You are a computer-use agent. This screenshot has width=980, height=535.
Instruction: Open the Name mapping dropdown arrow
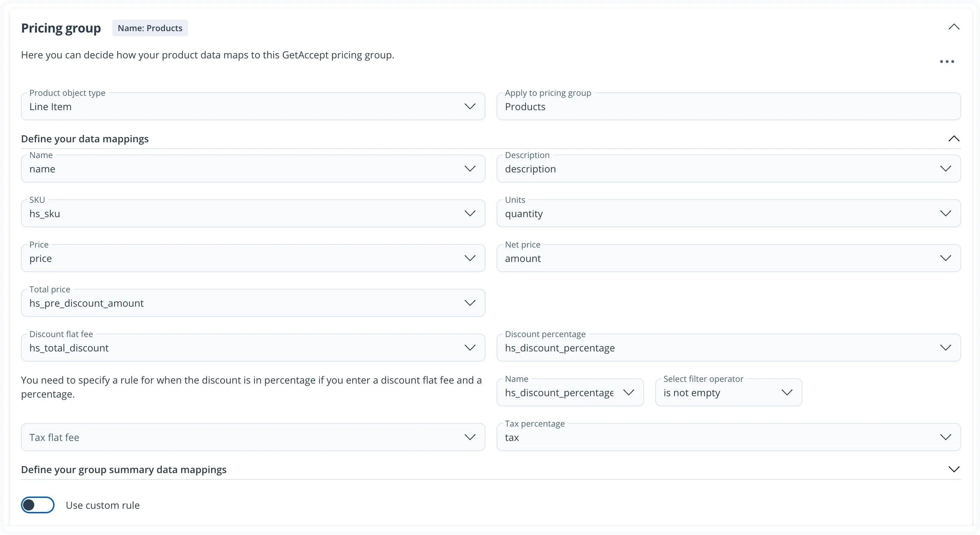click(x=470, y=169)
